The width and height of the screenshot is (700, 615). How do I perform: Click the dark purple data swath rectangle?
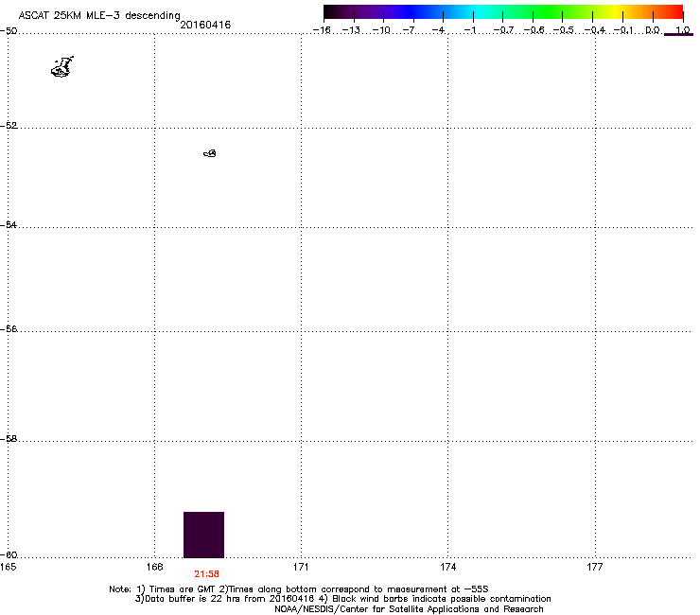coord(203,535)
